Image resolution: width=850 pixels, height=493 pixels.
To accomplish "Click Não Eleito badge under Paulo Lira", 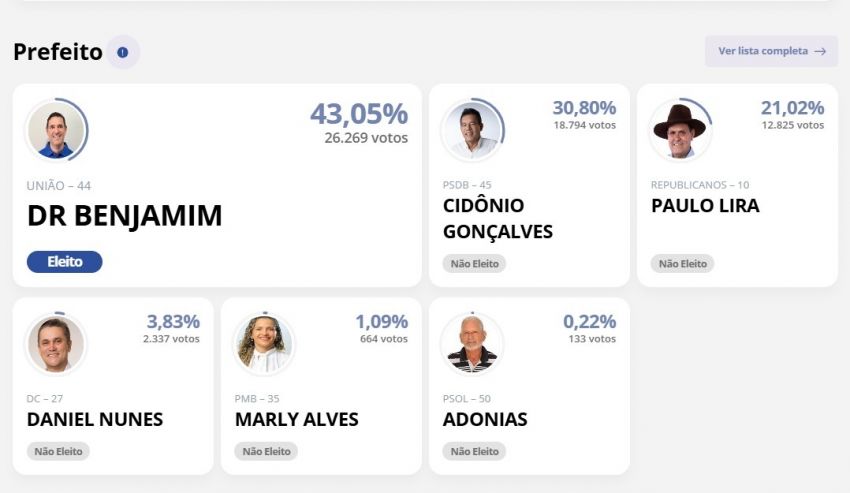I will tap(682, 264).
